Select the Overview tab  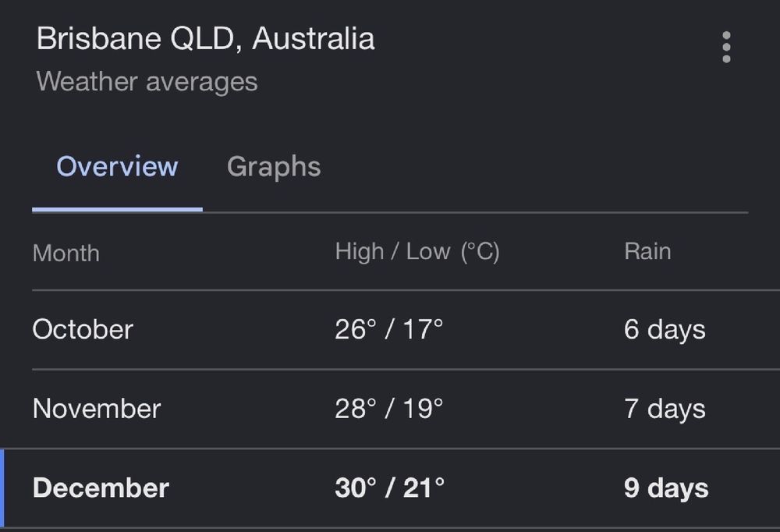coord(116,166)
